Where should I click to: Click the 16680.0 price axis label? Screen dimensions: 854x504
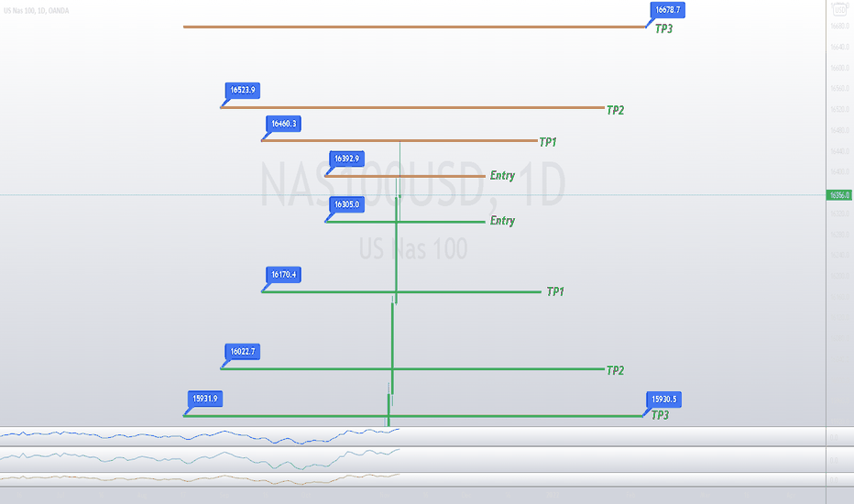click(839, 27)
